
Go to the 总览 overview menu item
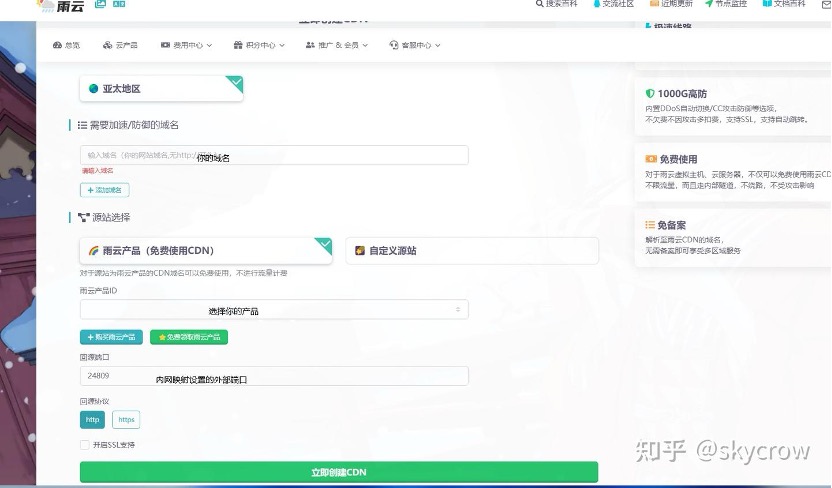[66, 45]
